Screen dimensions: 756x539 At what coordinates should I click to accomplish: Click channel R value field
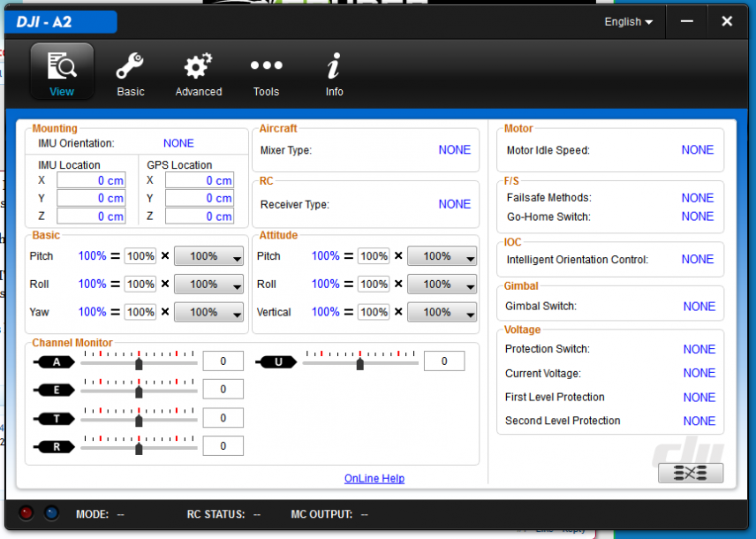(223, 446)
